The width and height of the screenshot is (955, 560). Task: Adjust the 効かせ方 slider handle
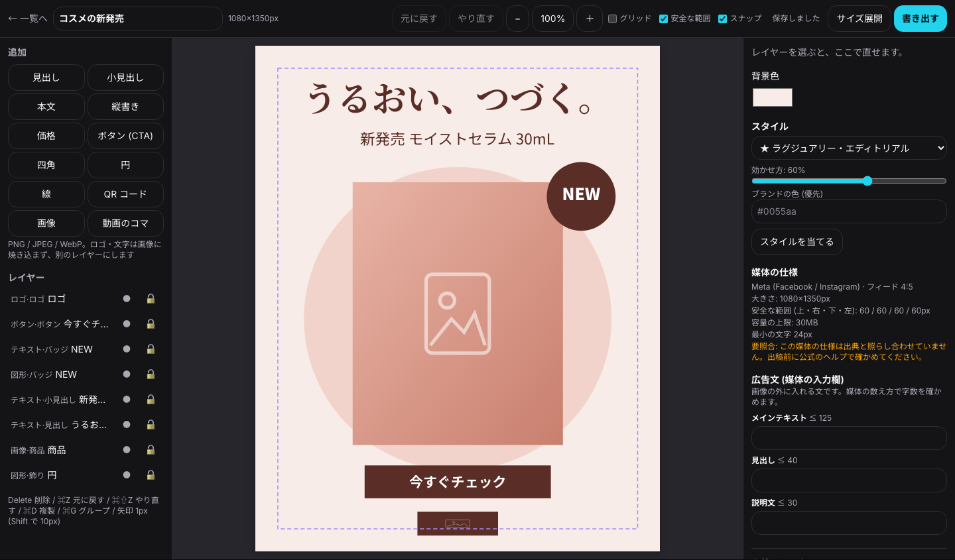point(867,181)
